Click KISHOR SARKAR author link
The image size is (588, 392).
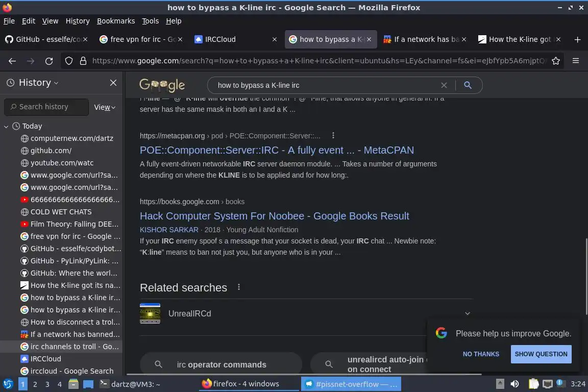(169, 230)
